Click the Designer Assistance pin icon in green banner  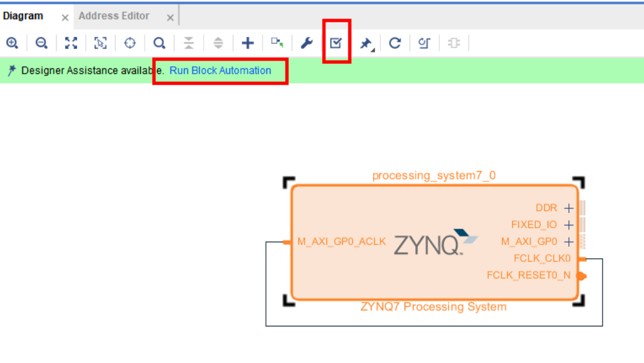[12, 71]
